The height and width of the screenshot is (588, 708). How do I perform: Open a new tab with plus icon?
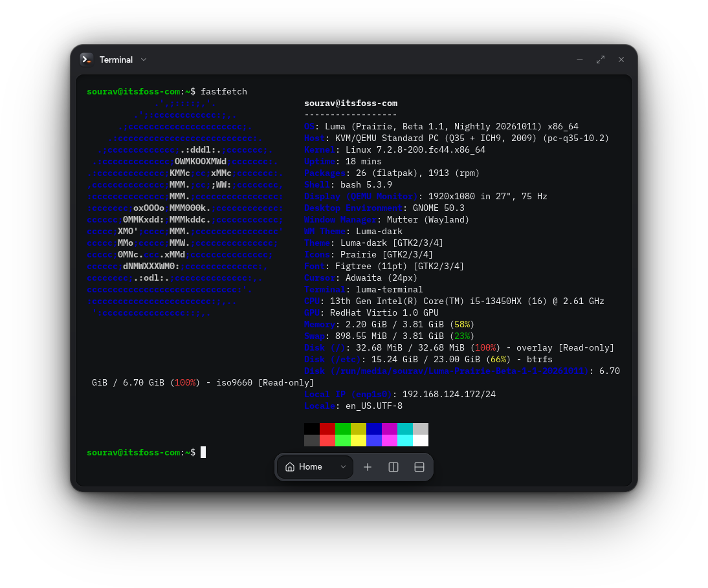368,467
